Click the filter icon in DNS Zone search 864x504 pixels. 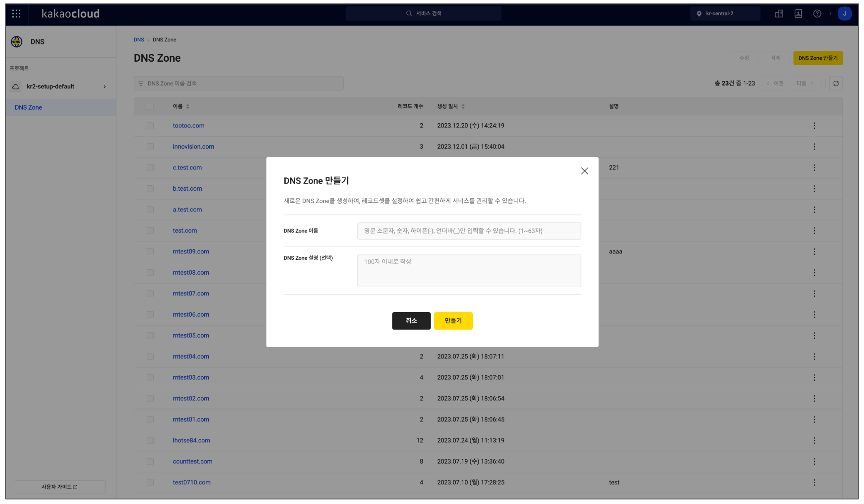140,83
